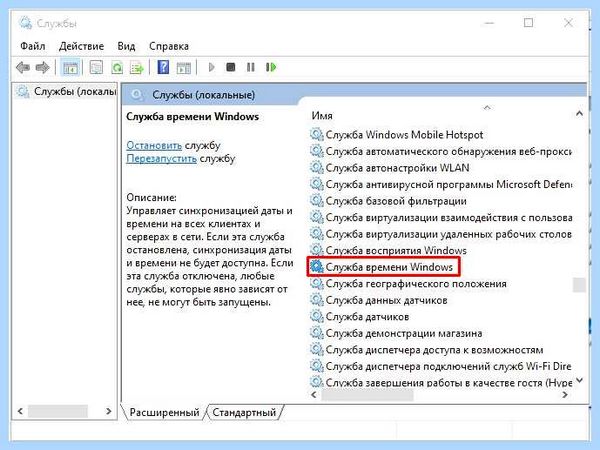Viewport: 600px width, 450px height.
Task: Open Help via question mark icon
Action: (163, 68)
